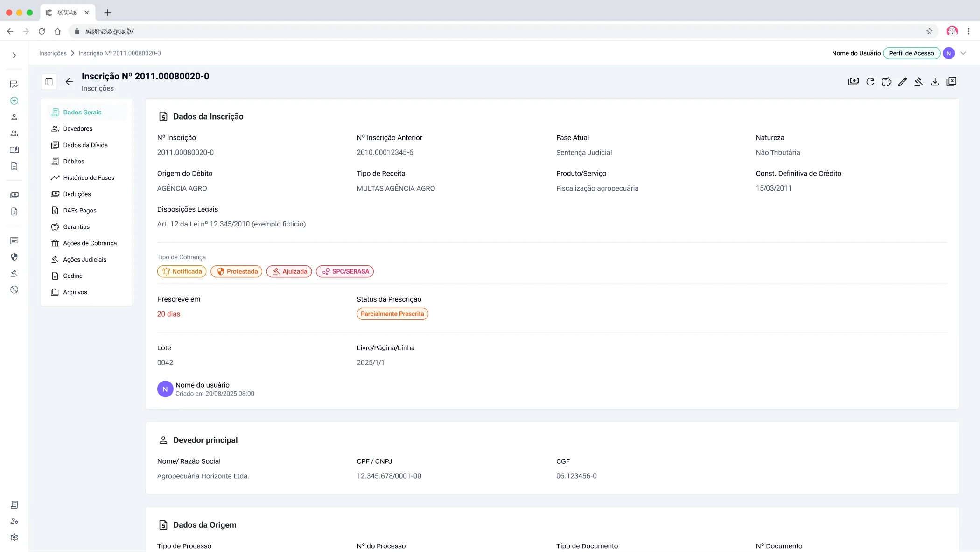Open Garantias section
Image resolution: width=980 pixels, height=552 pixels.
click(x=87, y=227)
